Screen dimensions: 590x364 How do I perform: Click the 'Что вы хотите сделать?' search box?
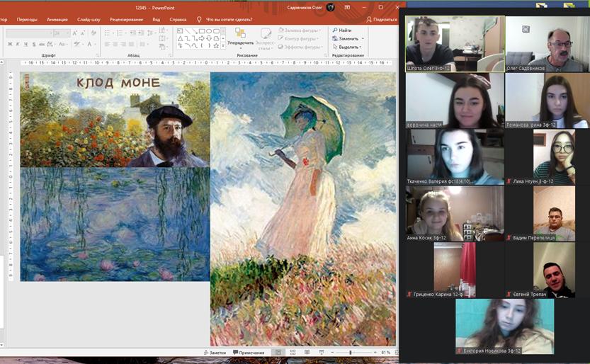225,20
